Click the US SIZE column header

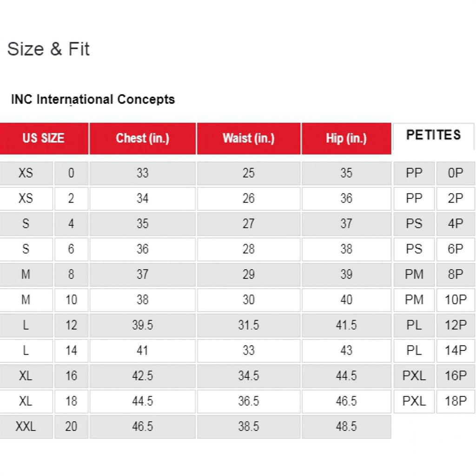tap(43, 138)
